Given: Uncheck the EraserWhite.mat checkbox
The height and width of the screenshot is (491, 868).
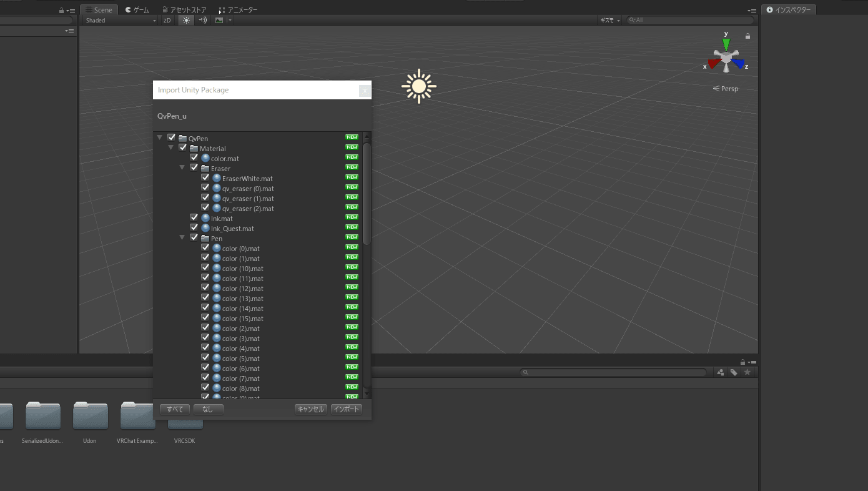Looking at the screenshot, I should click(205, 178).
